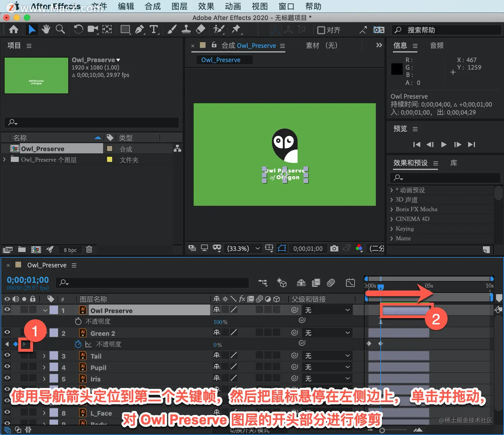Expand the Iris layer properties

[44, 379]
